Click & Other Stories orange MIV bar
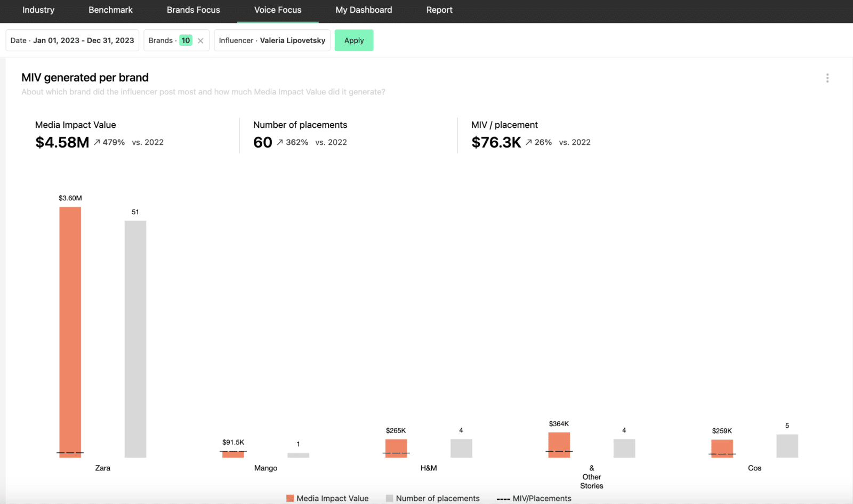 coord(559,445)
